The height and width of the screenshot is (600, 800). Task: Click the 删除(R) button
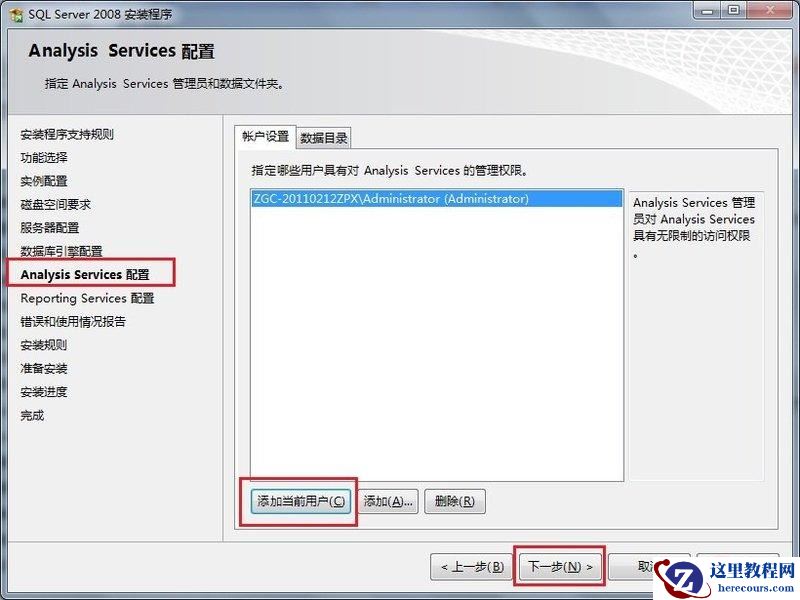click(x=455, y=501)
